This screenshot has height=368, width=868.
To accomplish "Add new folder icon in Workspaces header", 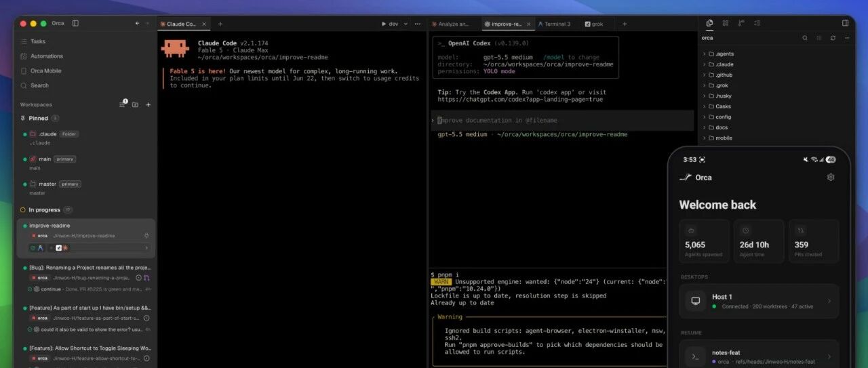I will tap(136, 104).
